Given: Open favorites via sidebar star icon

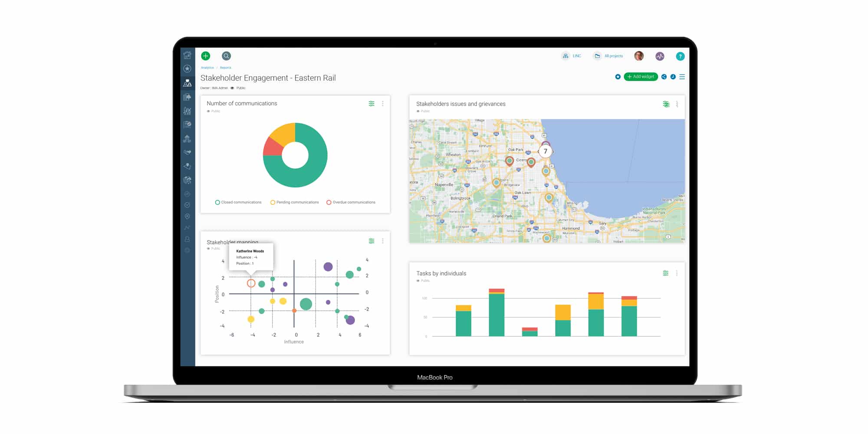Looking at the screenshot, I should [x=187, y=69].
